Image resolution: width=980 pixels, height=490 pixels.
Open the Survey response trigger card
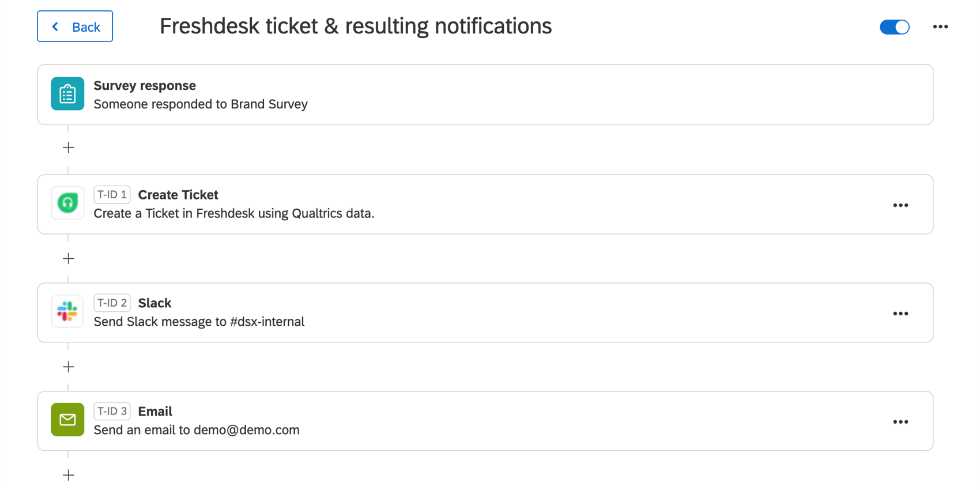[x=485, y=95]
